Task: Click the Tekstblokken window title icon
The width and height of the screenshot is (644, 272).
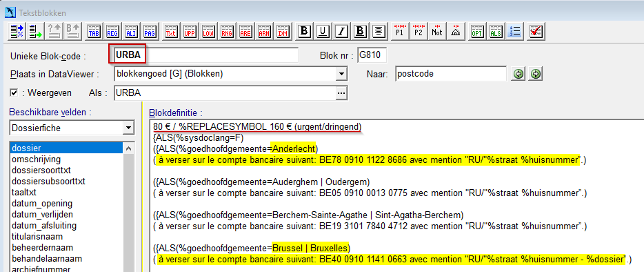Action: pos(10,13)
